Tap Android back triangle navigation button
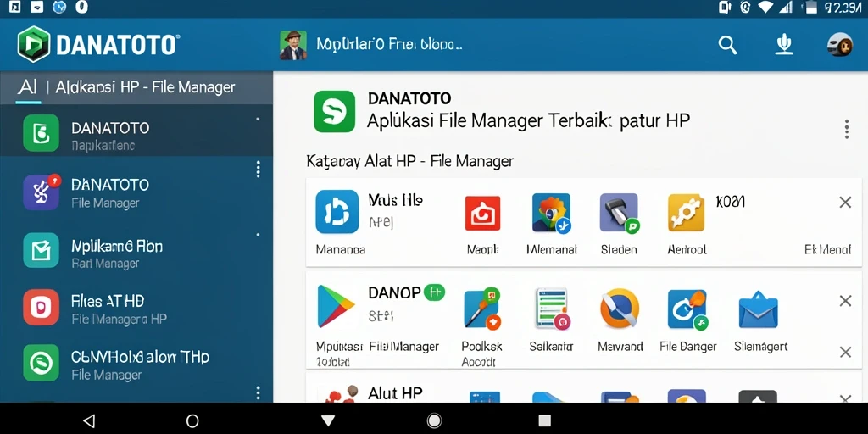Viewport: 868px width, 434px height. (x=88, y=420)
